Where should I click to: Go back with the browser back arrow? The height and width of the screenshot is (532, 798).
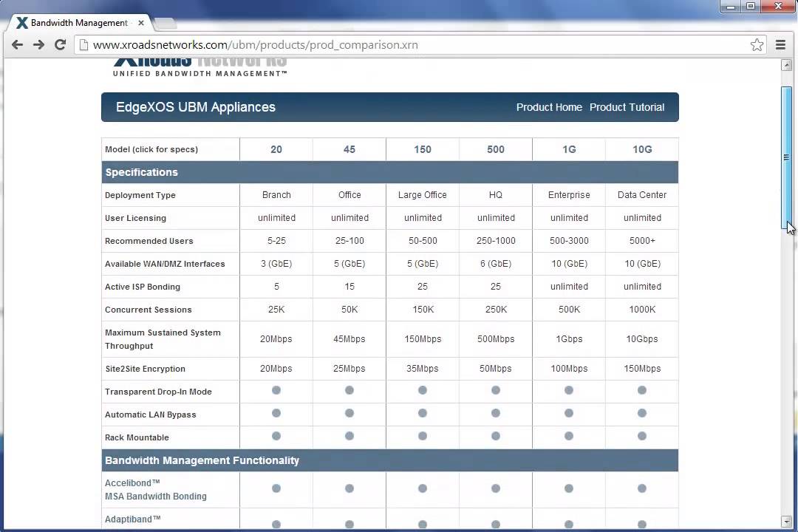[17, 45]
